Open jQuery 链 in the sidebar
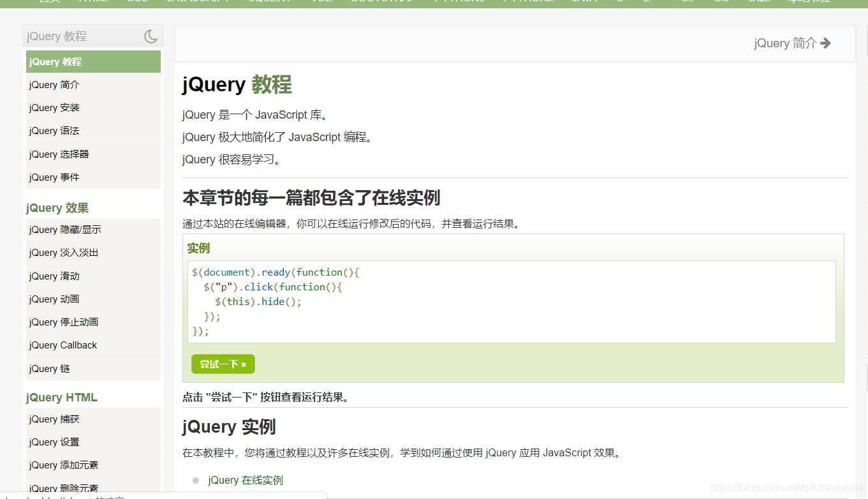This screenshot has width=868, height=499. [93, 369]
